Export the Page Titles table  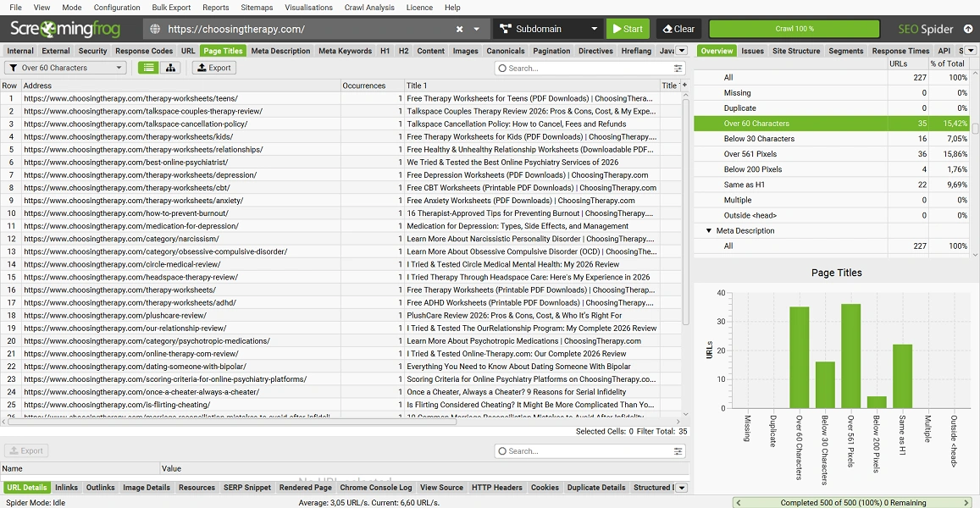pos(213,68)
